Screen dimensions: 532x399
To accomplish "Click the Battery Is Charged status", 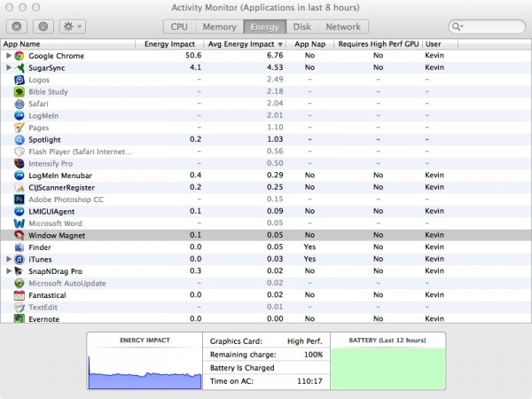I will [x=242, y=368].
